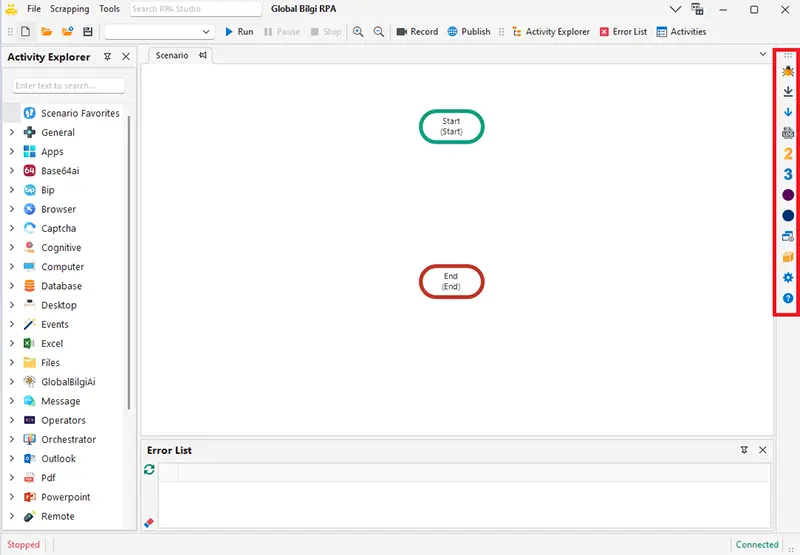Screen dimensions: 800x555
Task: Expand the Captcha category
Action: [12, 228]
